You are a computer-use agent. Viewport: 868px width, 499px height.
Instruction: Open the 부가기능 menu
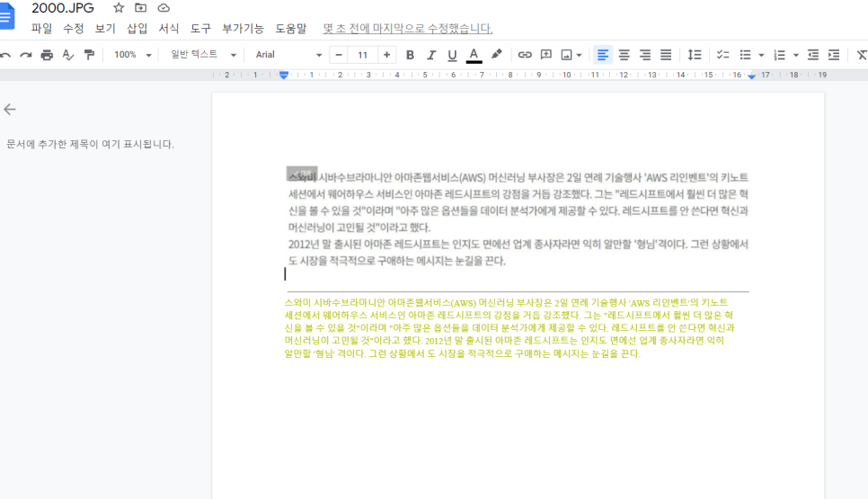(x=243, y=28)
